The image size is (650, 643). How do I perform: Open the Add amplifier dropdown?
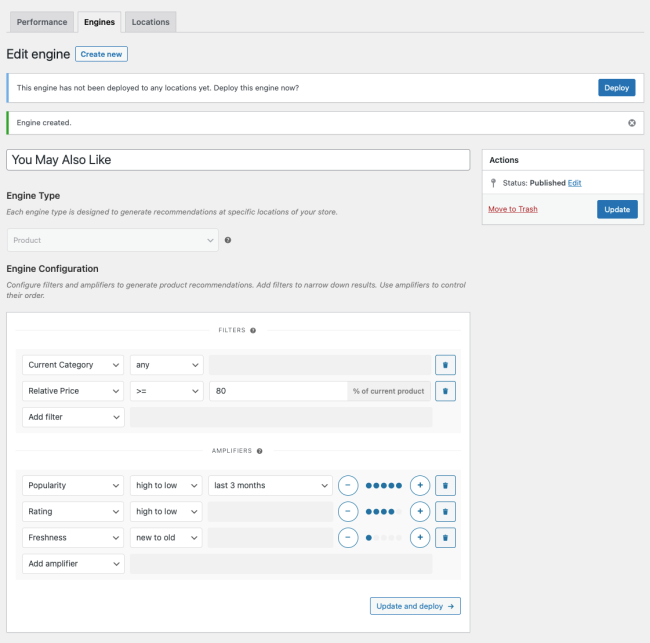pos(73,563)
